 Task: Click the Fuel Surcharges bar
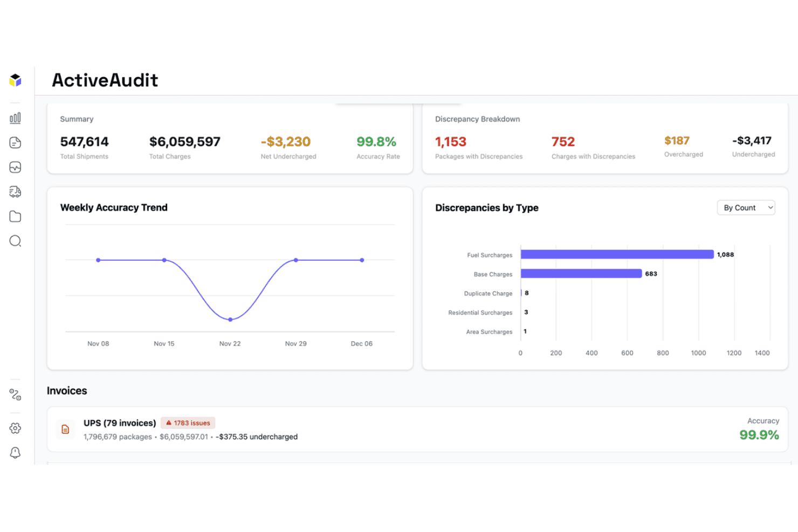pyautogui.click(x=617, y=254)
